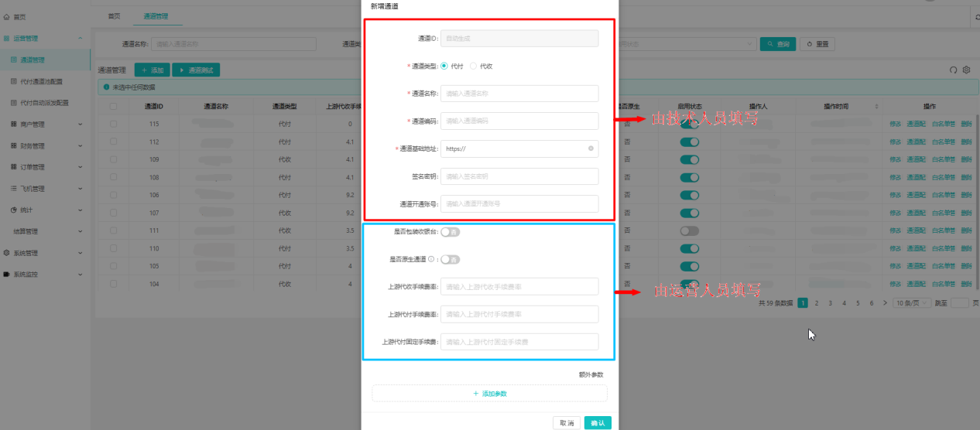The image size is (980, 430).
Task: Click the home icon in sidebar
Action: click(7, 16)
